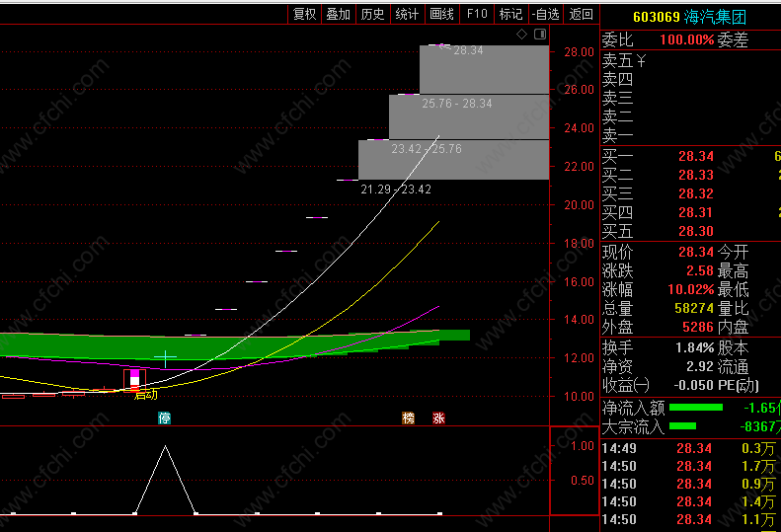The height and width of the screenshot is (532, 781).
Task: Open F10 company information
Action: 477,14
